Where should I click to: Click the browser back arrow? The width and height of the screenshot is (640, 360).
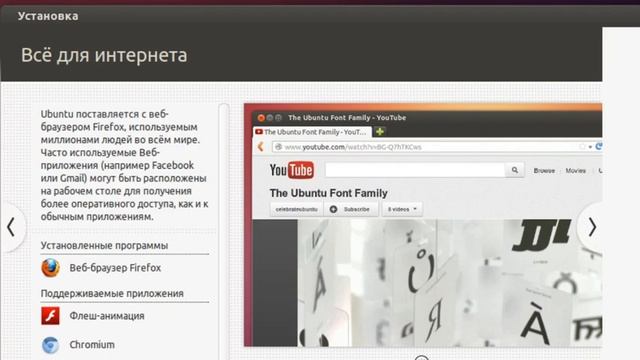260,147
